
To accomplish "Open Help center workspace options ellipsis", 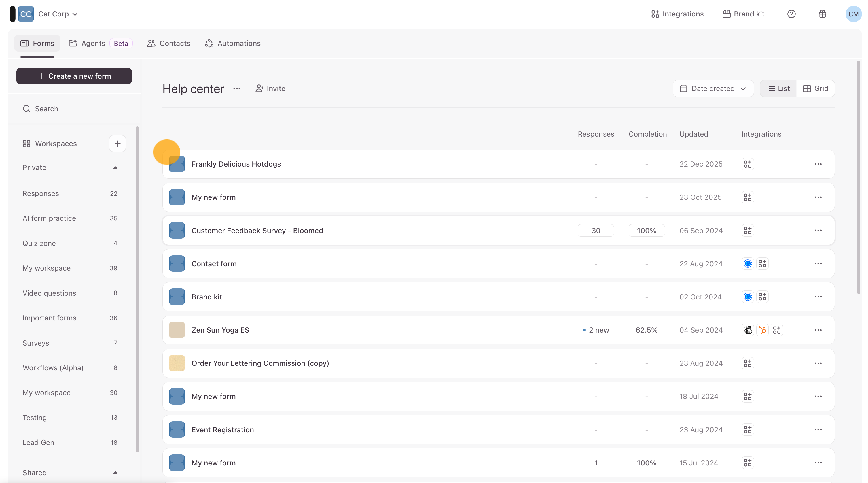I will coord(236,88).
